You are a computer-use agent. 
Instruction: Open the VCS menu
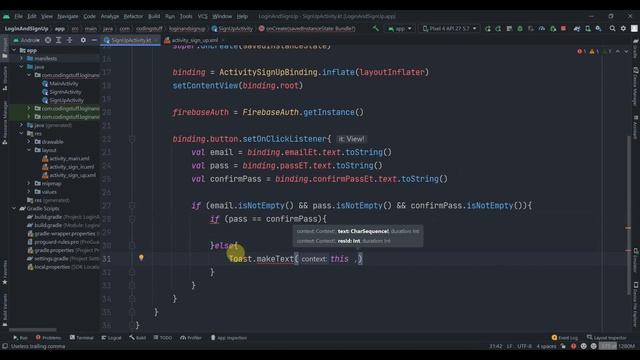coord(202,16)
